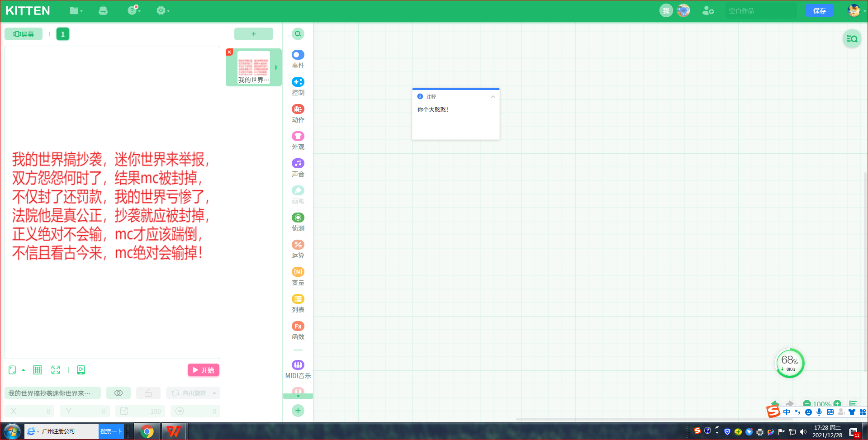Screen dimensions: 868x440
Task: Open the 函数 functions block category
Action: pos(298,331)
